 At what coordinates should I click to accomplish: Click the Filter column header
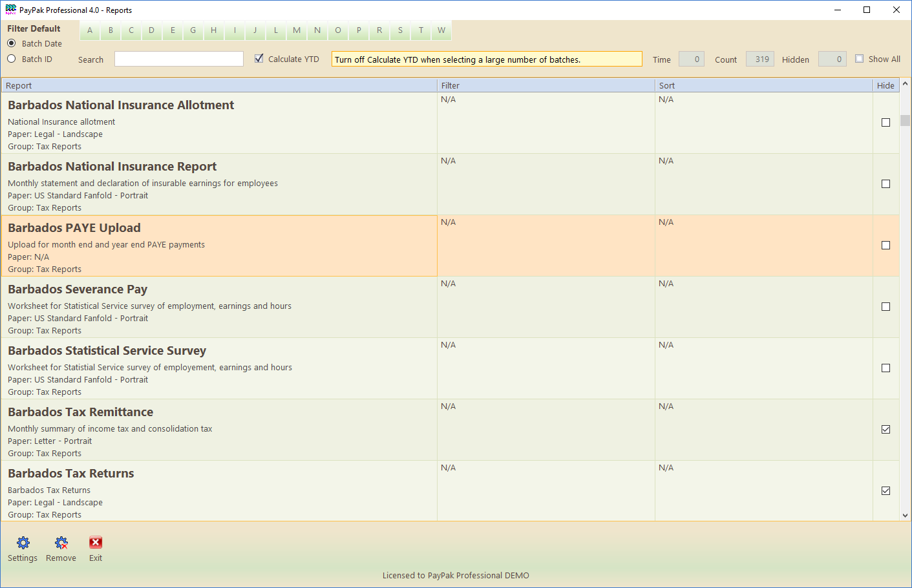(x=546, y=85)
